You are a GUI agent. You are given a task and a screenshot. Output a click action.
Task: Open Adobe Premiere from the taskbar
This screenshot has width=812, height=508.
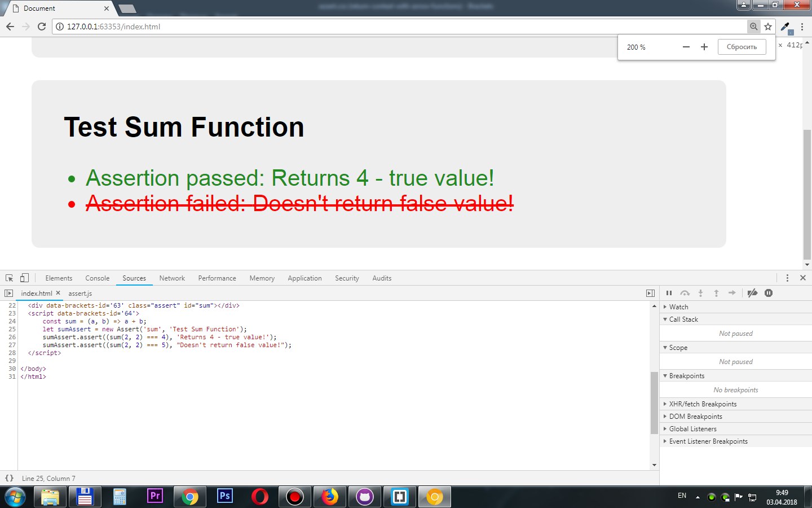155,497
